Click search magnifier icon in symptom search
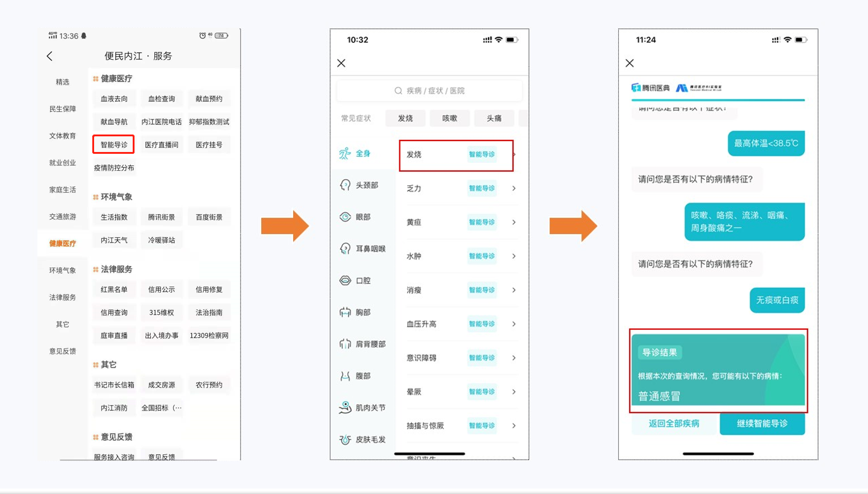Screen dimensions: 868x494 pos(398,90)
